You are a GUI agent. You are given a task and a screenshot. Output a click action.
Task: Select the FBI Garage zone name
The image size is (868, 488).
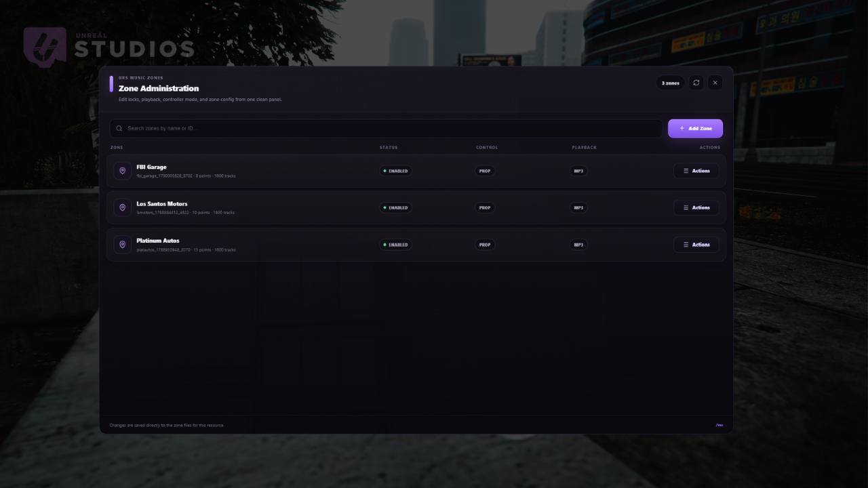151,167
